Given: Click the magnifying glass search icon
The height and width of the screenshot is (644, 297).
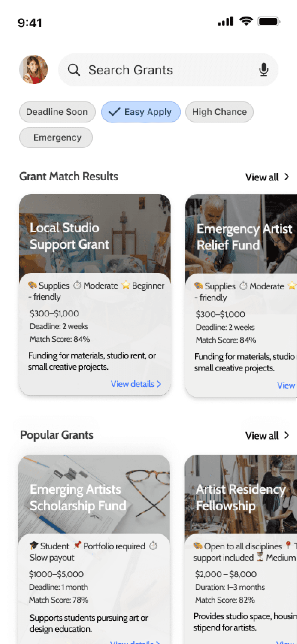Looking at the screenshot, I should [x=74, y=70].
